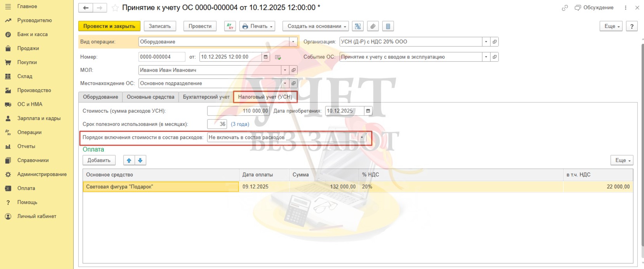Image resolution: width=644 pixels, height=269 pixels.
Task: Navigate forward with right arrow button
Action: click(100, 8)
